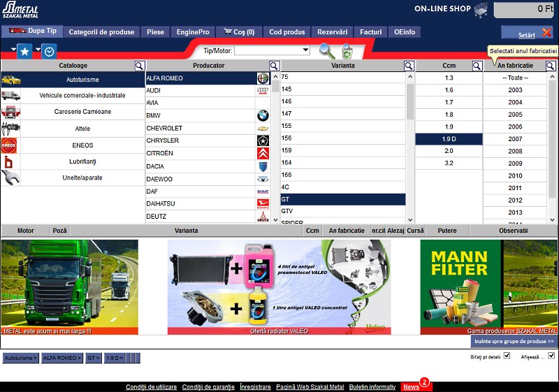Click the Daewoo logo icon
The height and width of the screenshot is (392, 559).
click(x=263, y=179)
